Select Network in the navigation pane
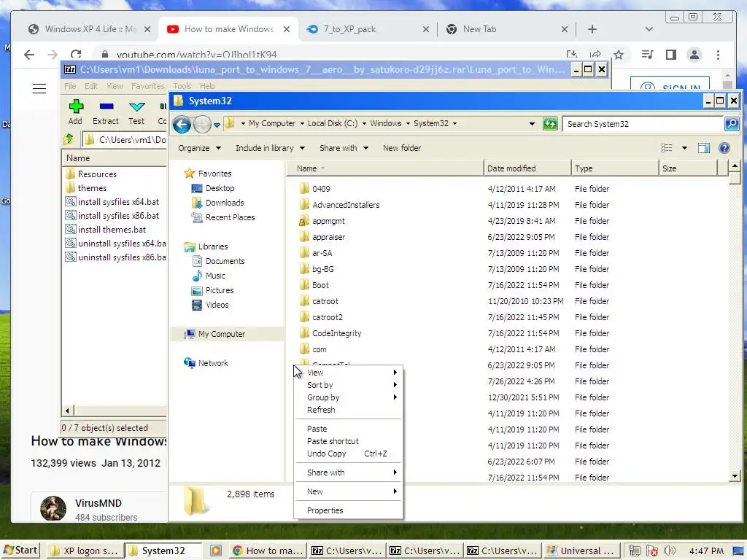The image size is (747, 560). pos(206,363)
